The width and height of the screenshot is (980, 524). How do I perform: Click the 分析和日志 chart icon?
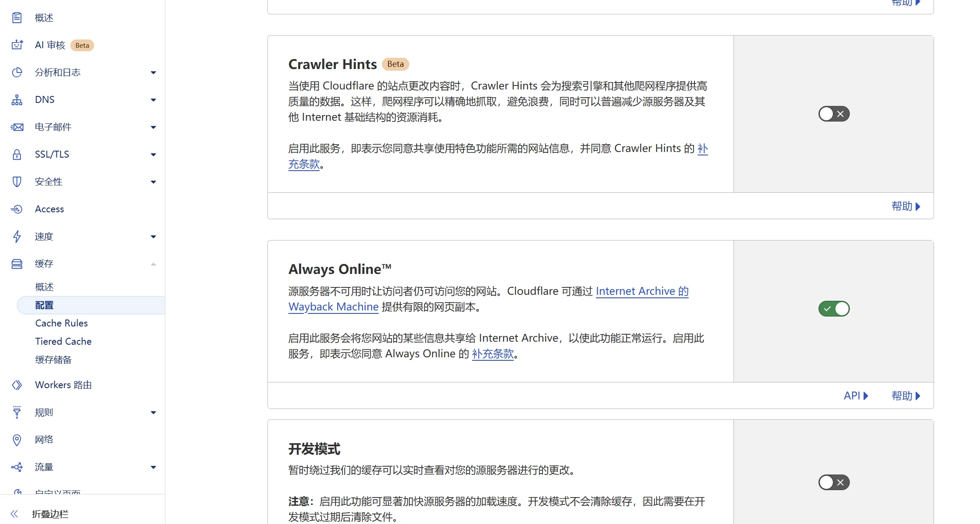click(17, 73)
